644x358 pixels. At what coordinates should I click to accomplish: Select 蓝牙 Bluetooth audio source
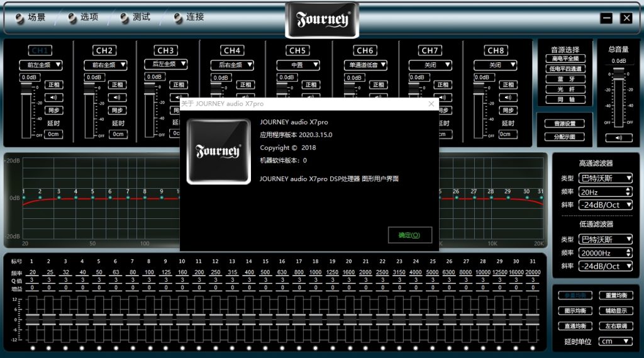click(x=565, y=79)
